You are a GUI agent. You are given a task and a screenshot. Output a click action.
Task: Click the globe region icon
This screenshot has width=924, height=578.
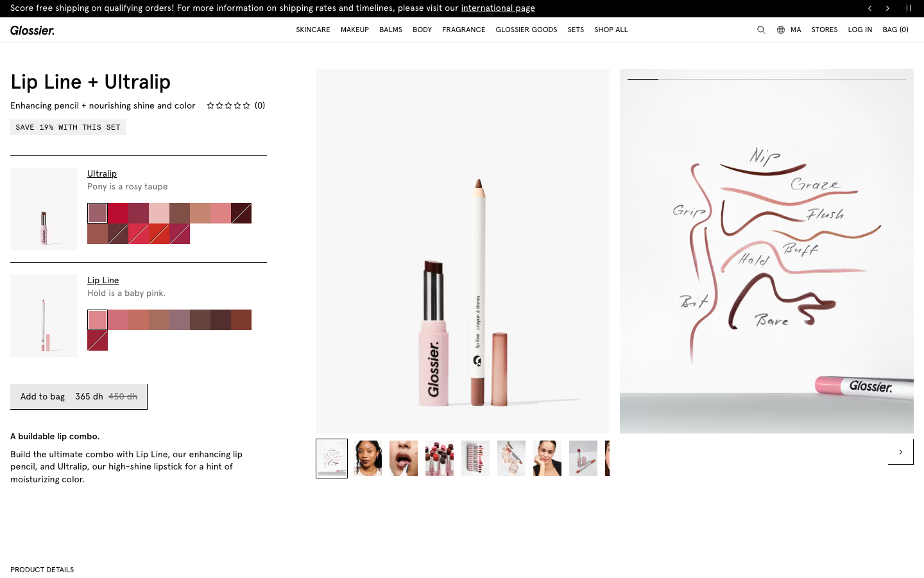pyautogui.click(x=781, y=30)
